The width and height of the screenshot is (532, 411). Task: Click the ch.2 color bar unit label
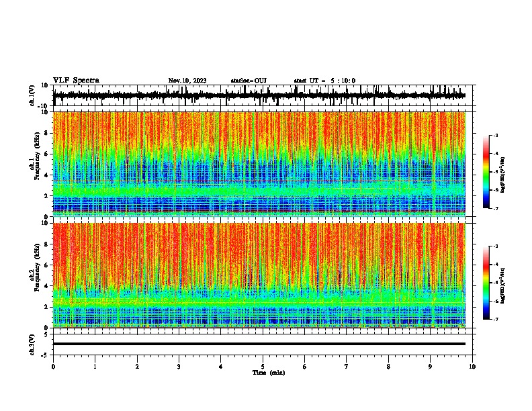tap(503, 285)
